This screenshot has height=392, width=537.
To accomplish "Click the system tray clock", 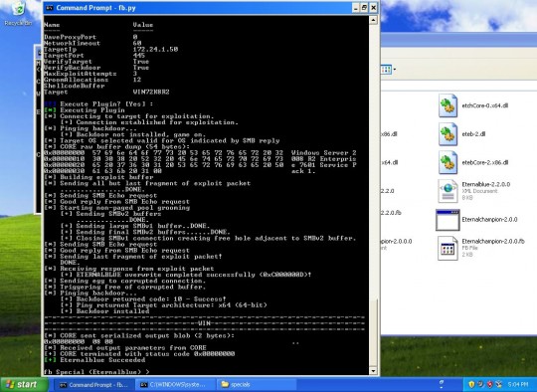I will point(518,384).
